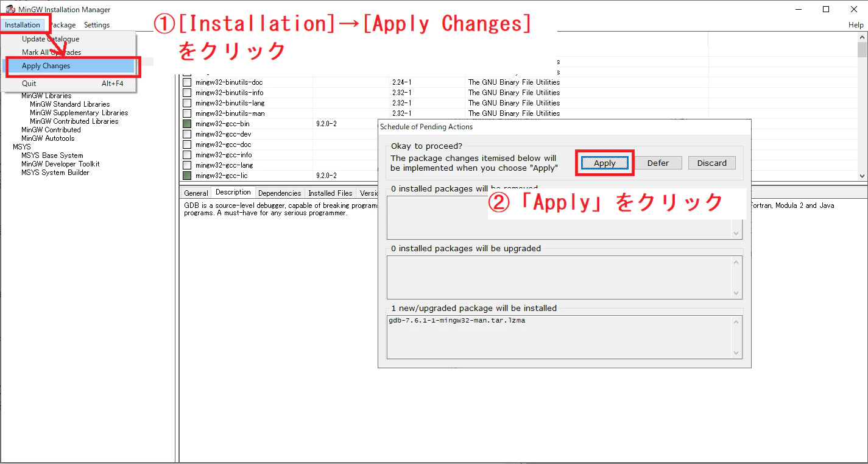Click the mingw32-gcc-lic version 9.2.0-2 cell
This screenshot has height=464, width=868.
[x=326, y=176]
